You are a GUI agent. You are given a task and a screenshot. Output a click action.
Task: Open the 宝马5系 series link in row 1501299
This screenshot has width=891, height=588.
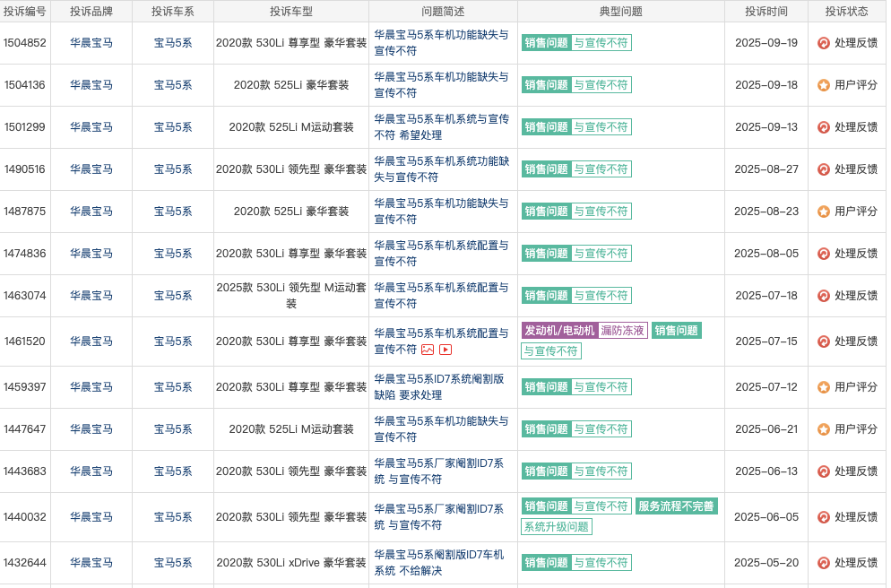click(x=172, y=127)
